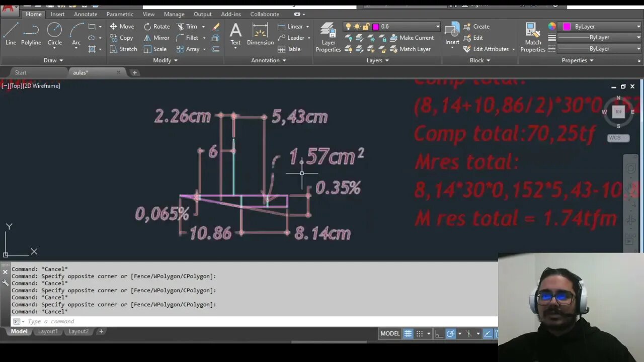Use the Stretch tool
This screenshot has height=362, width=644.
pyautogui.click(x=123, y=49)
